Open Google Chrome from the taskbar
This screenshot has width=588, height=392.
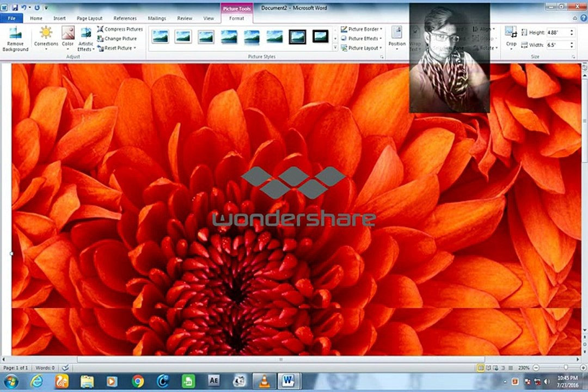(138, 382)
